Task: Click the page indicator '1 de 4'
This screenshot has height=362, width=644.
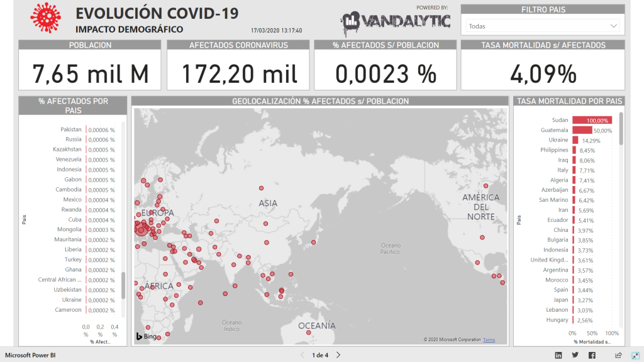Action: pos(320,355)
